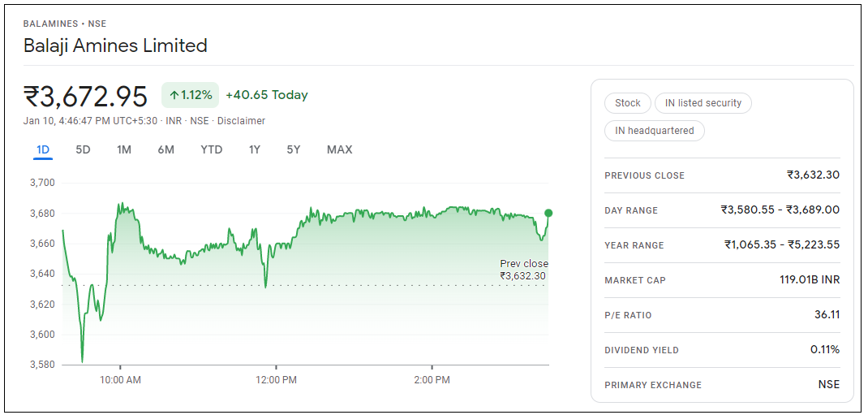Select the YTD range tab
The width and height of the screenshot is (868, 415).
click(211, 149)
